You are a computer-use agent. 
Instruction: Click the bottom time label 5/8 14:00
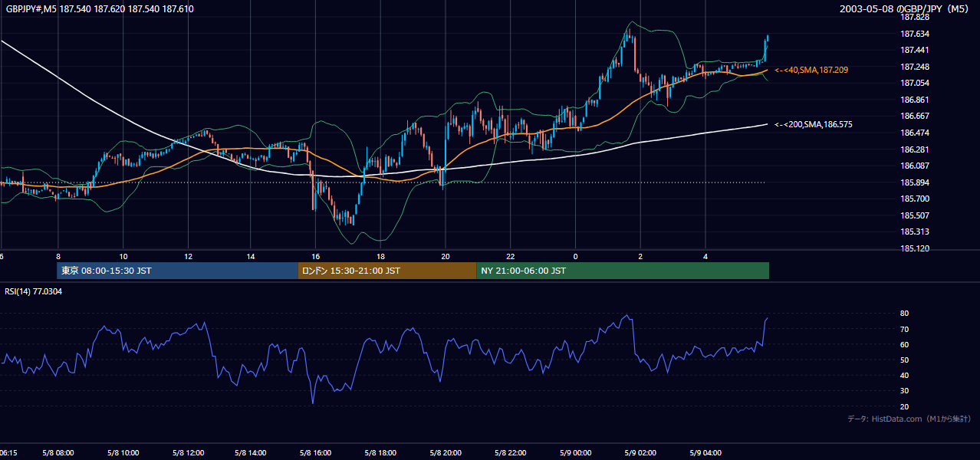[252, 453]
